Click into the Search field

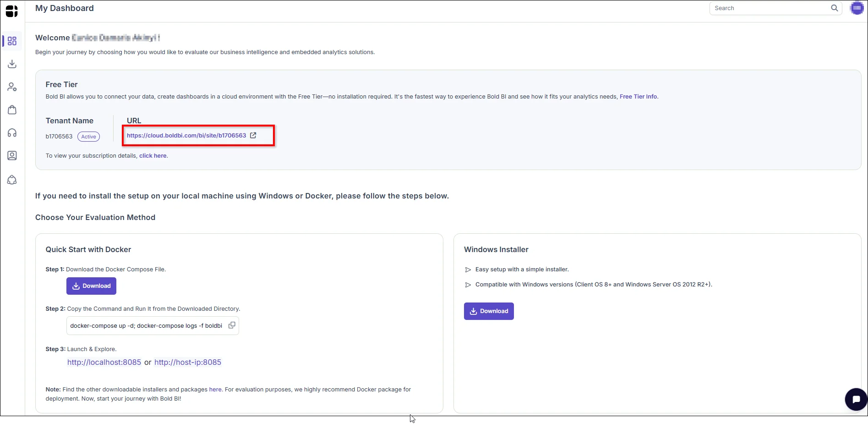[x=776, y=8]
